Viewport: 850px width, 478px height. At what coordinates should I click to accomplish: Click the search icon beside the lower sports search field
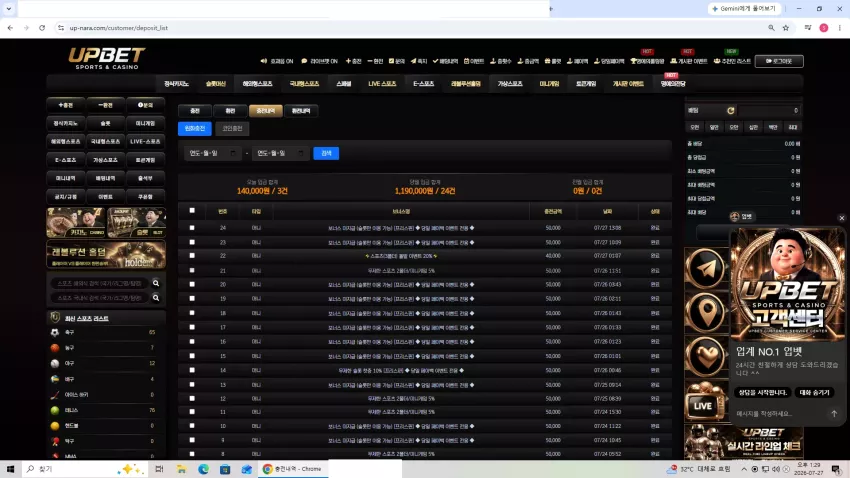click(x=156, y=298)
